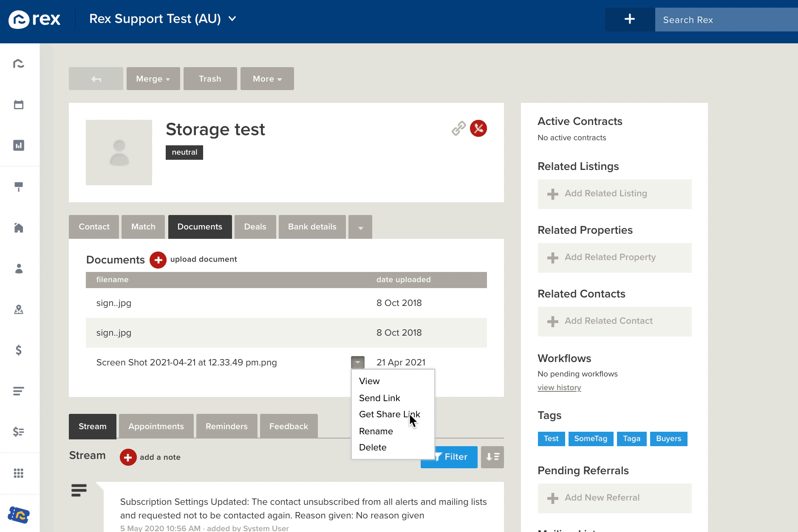Open the More dropdown button
The height and width of the screenshot is (532, 798).
tap(267, 79)
